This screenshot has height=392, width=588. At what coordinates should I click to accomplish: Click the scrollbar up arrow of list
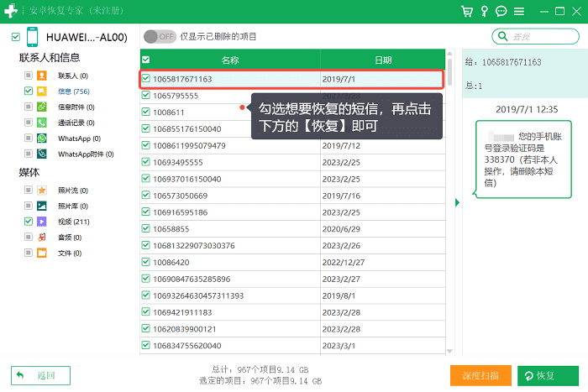[x=449, y=54]
